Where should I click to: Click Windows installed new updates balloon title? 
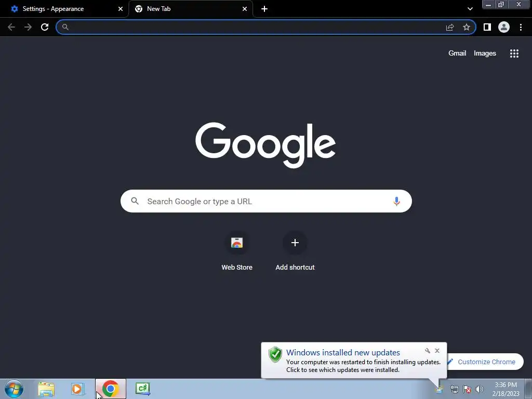[343, 353]
